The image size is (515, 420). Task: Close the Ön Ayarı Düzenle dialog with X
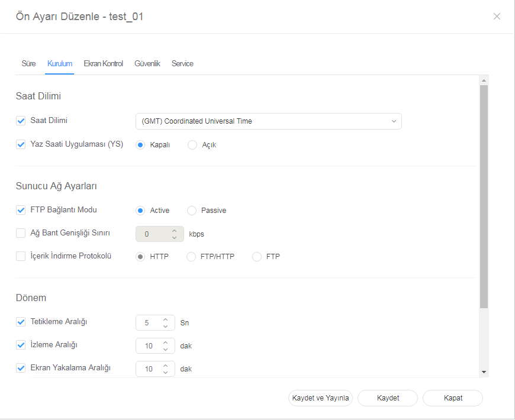tap(497, 17)
